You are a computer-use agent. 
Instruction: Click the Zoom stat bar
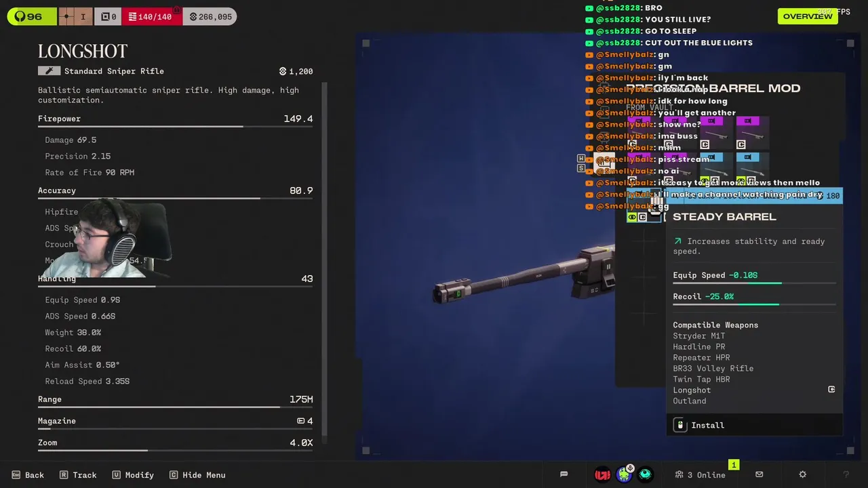[175, 451]
